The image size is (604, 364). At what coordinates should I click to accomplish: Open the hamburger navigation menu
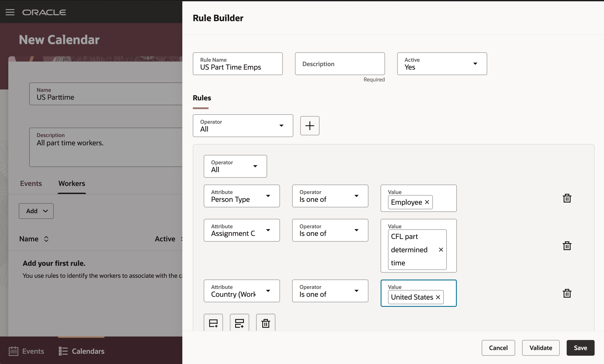click(x=10, y=12)
